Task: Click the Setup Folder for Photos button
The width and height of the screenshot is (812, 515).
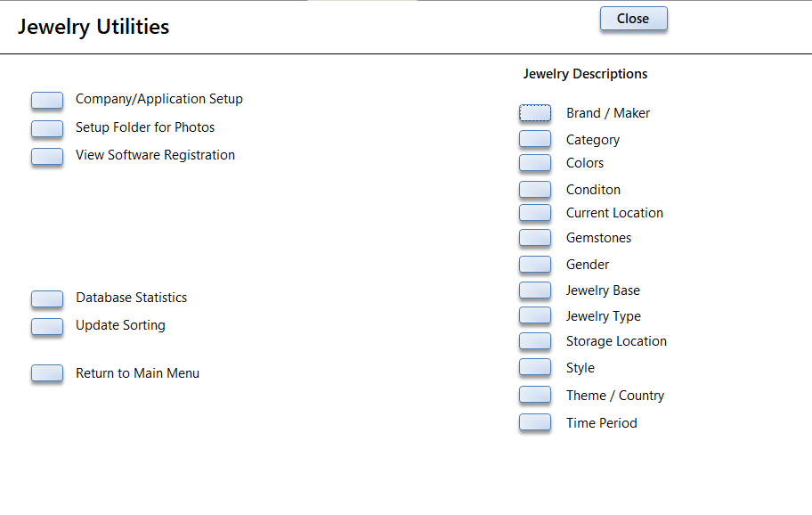Action: pyautogui.click(x=47, y=128)
